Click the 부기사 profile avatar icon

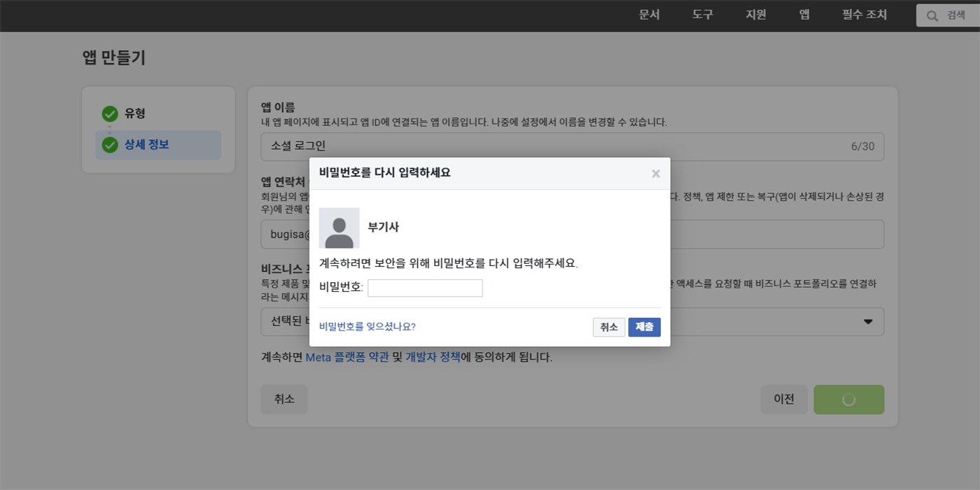click(339, 227)
